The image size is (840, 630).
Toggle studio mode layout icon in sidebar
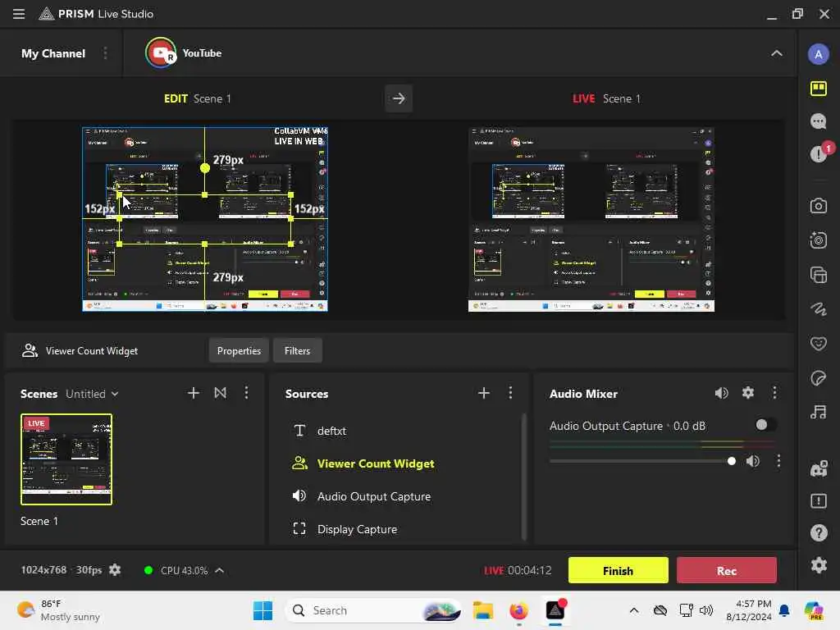tap(818, 89)
